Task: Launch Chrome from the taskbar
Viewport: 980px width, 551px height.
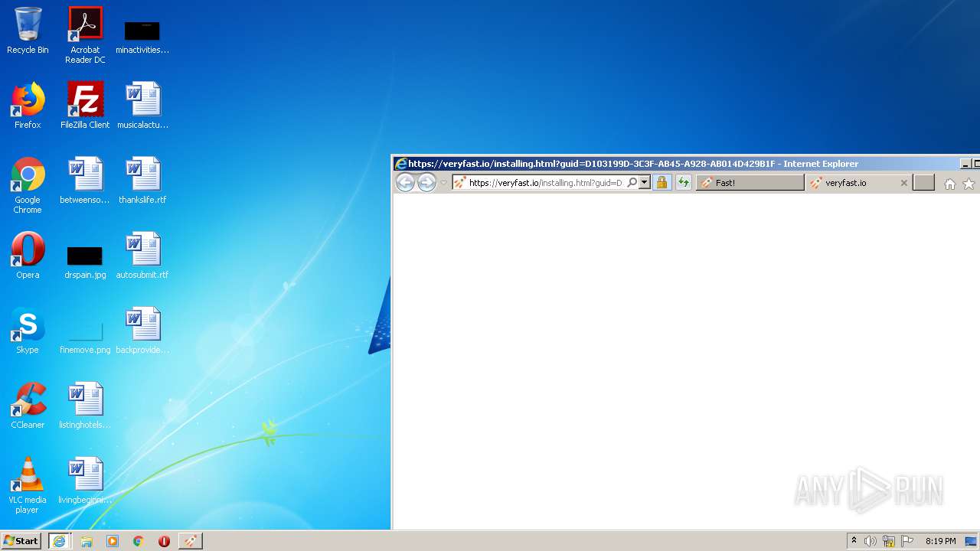Action: [139, 541]
